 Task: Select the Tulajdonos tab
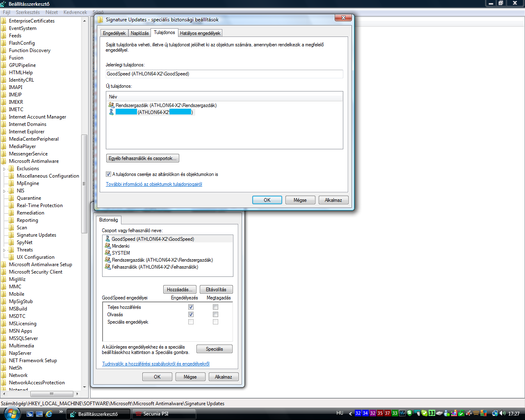(x=164, y=32)
